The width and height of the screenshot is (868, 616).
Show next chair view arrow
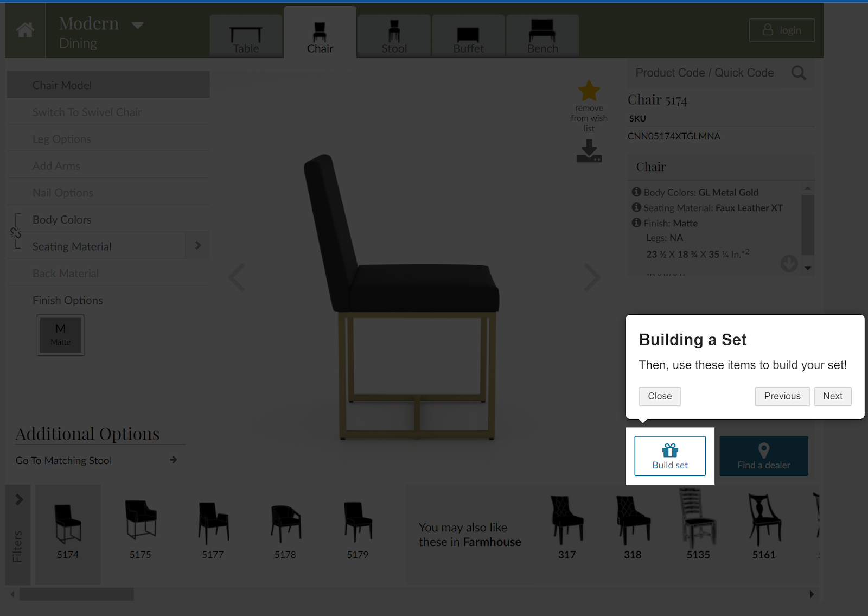[592, 277]
